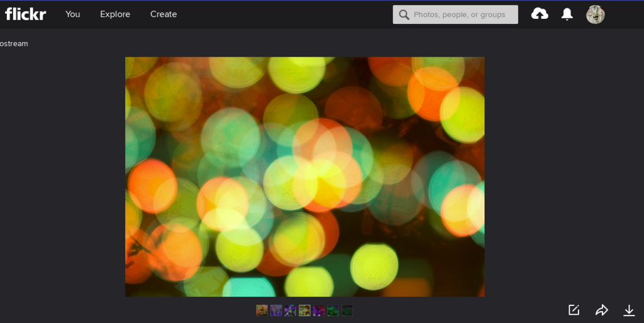Open the Create menu

click(164, 14)
